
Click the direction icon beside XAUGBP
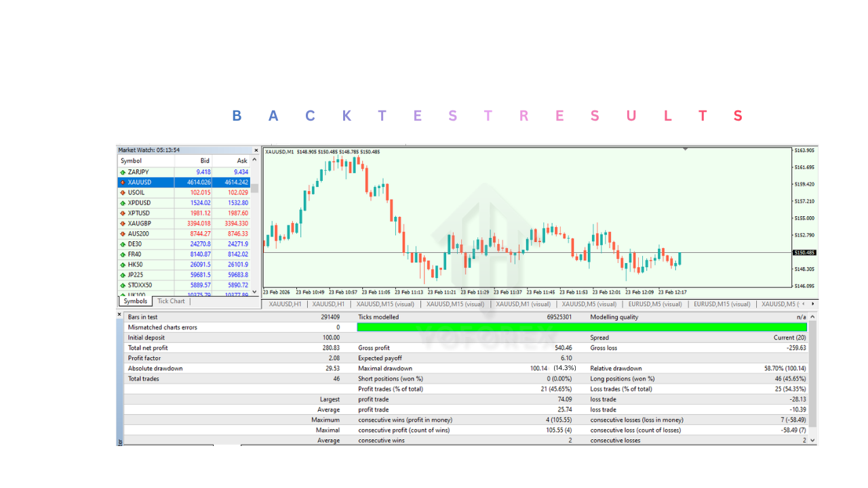pos(123,224)
